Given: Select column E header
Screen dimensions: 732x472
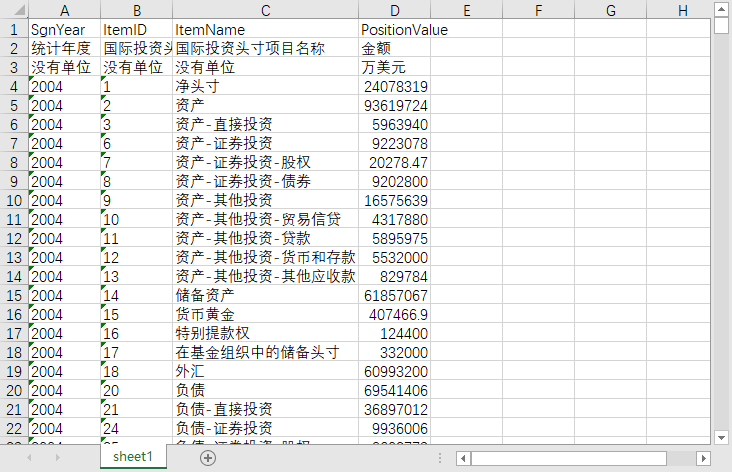Looking at the screenshot, I should pyautogui.click(x=466, y=10).
